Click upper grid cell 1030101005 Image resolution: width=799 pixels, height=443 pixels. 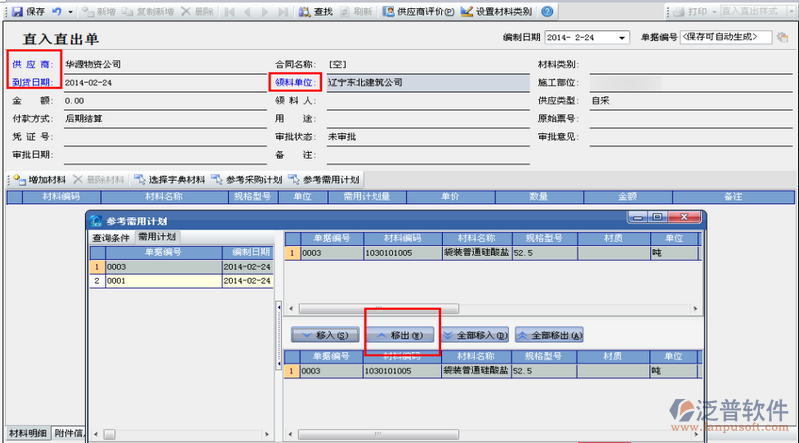403,253
